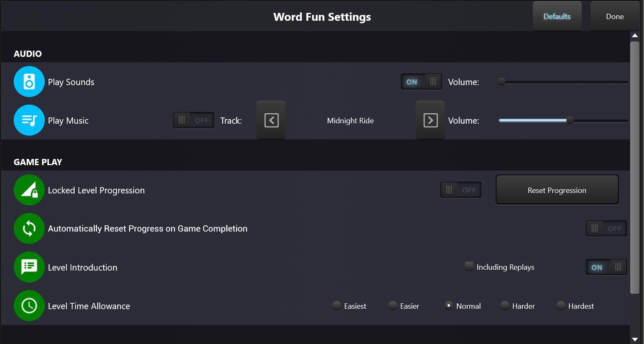Turn on the Play Music toggle
This screenshot has width=644, height=344.
[194, 120]
